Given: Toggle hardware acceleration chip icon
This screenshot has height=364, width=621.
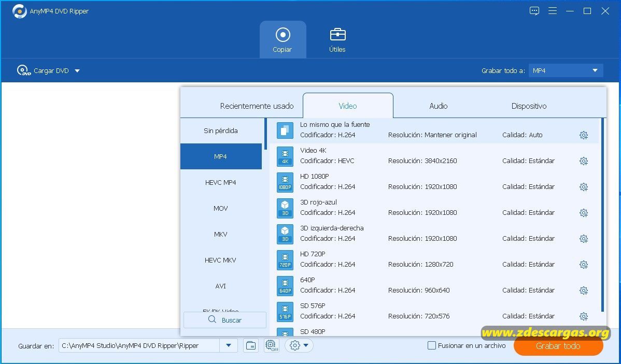Looking at the screenshot, I should pyautogui.click(x=271, y=345).
